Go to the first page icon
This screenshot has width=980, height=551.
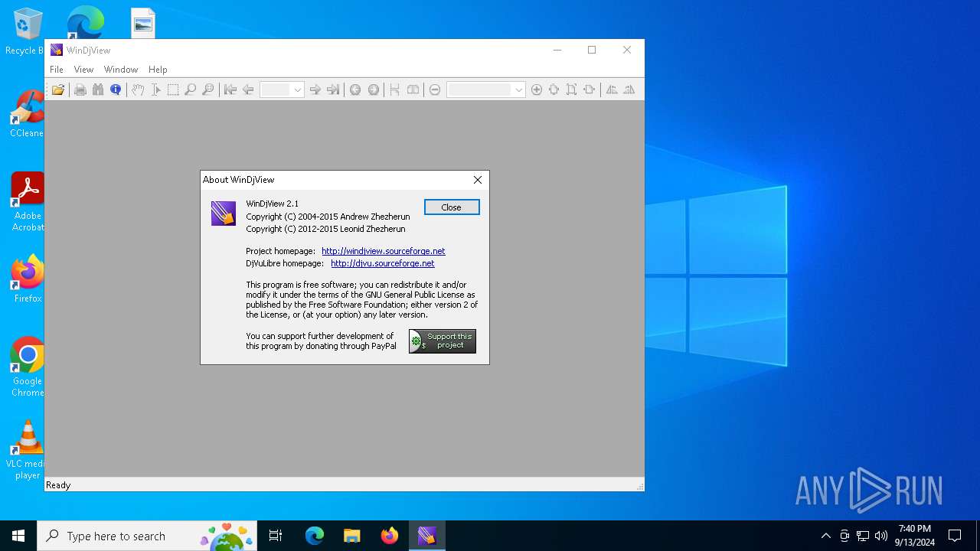[230, 90]
